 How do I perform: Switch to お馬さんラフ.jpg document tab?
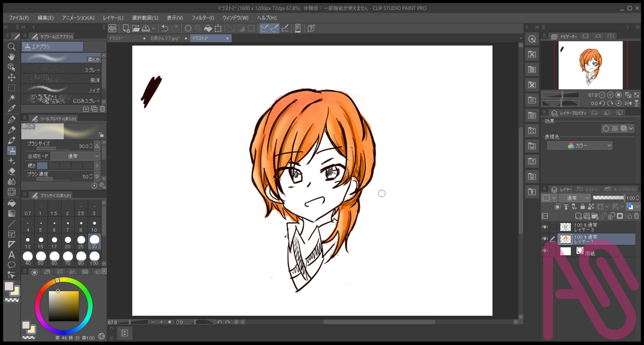click(165, 38)
